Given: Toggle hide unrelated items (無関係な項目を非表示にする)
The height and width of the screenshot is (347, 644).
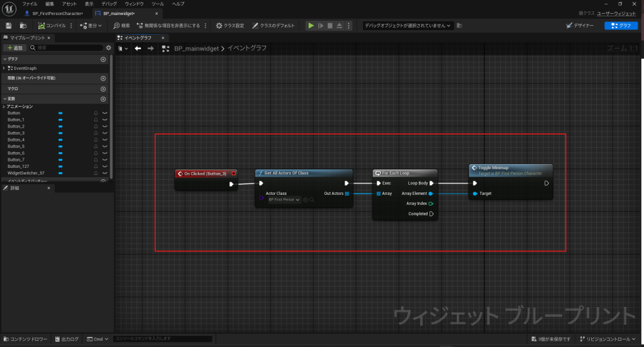Looking at the screenshot, I should (168, 26).
